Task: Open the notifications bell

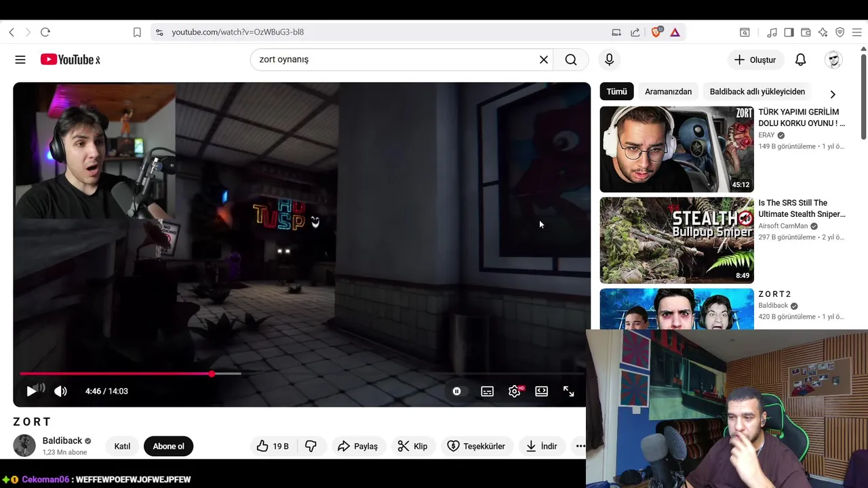Action: (800, 60)
